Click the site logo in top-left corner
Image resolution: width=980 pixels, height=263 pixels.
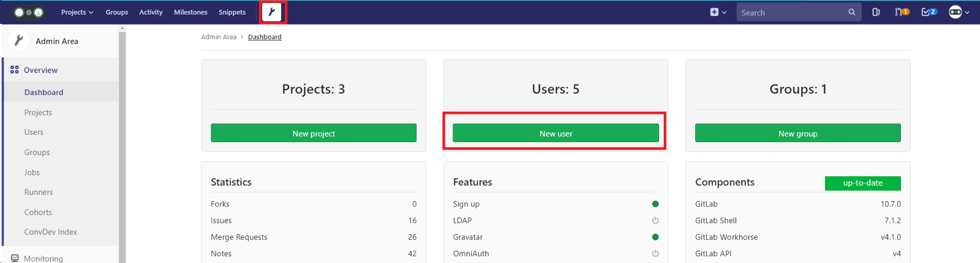[29, 12]
